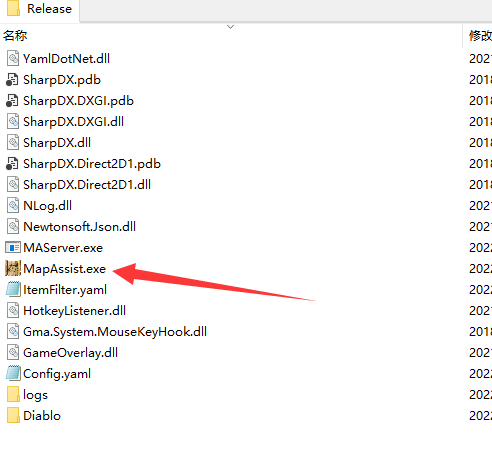Click the ItemFilter.yaml notepad icon
This screenshot has height=457, width=492.
coord(13,289)
